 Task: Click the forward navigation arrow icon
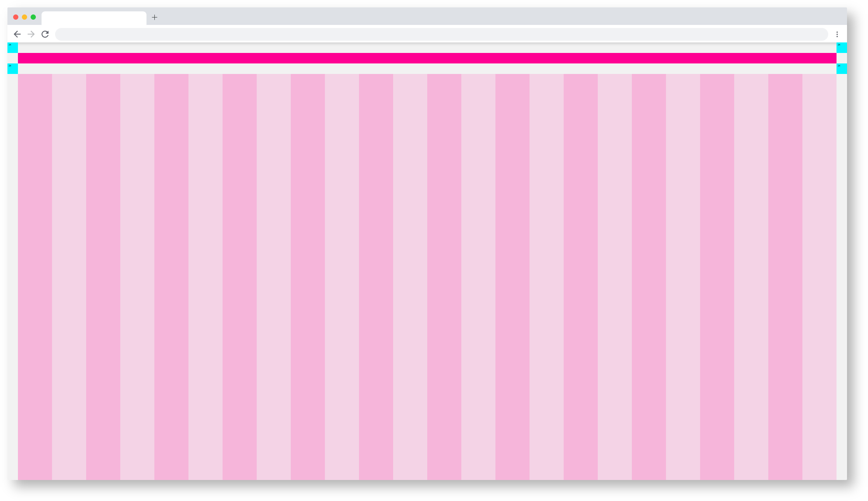coord(31,34)
